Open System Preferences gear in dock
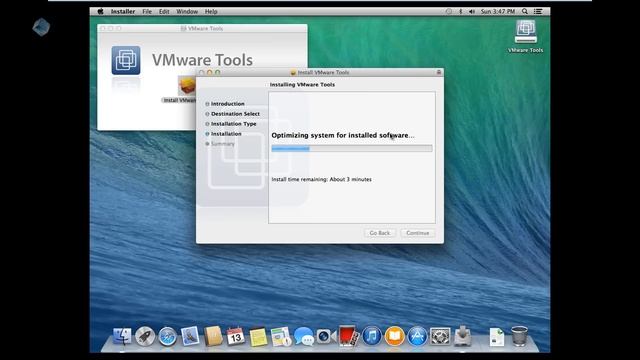The width and height of the screenshot is (640, 360). (x=440, y=337)
